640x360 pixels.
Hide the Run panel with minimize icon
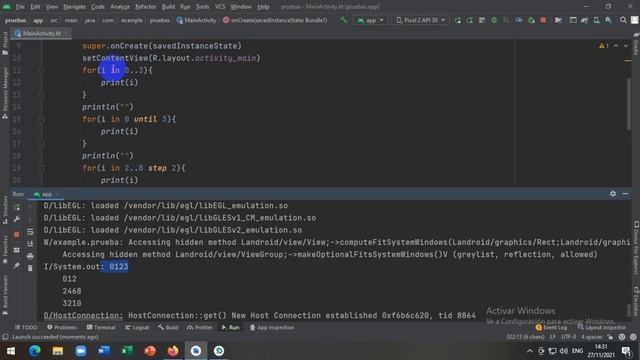click(625, 194)
